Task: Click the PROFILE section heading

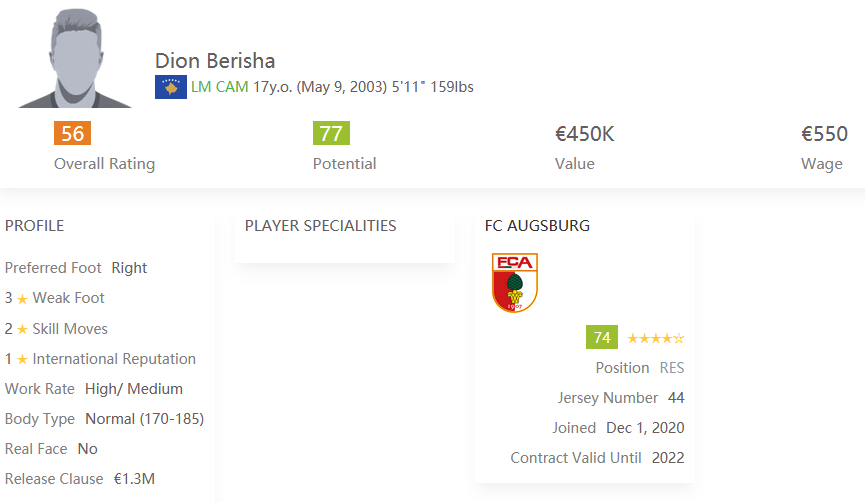Action: click(x=34, y=226)
